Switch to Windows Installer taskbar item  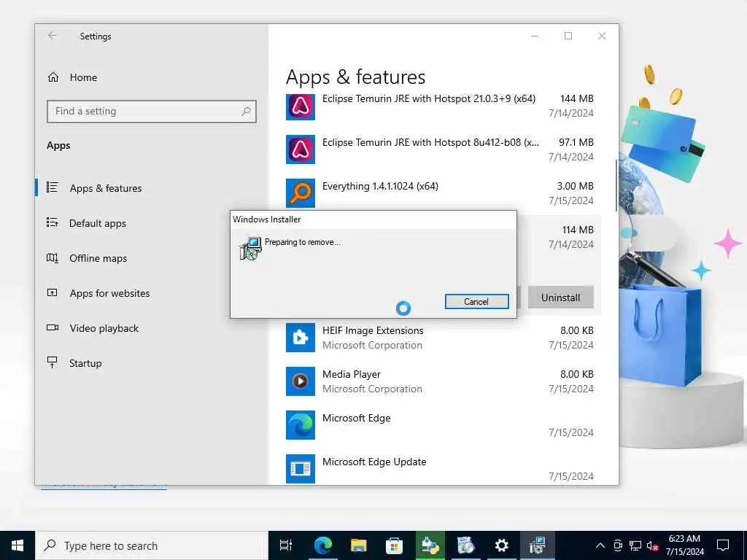coord(537,545)
